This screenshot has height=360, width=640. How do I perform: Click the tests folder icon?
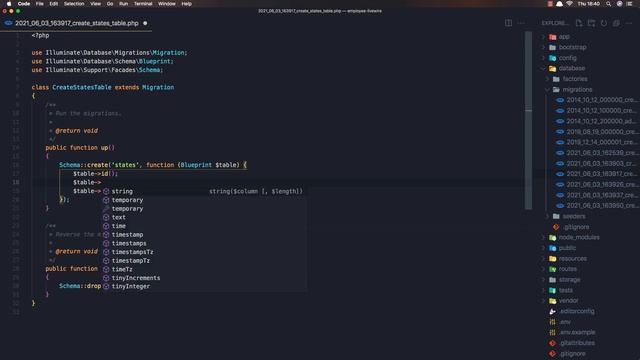[553, 290]
